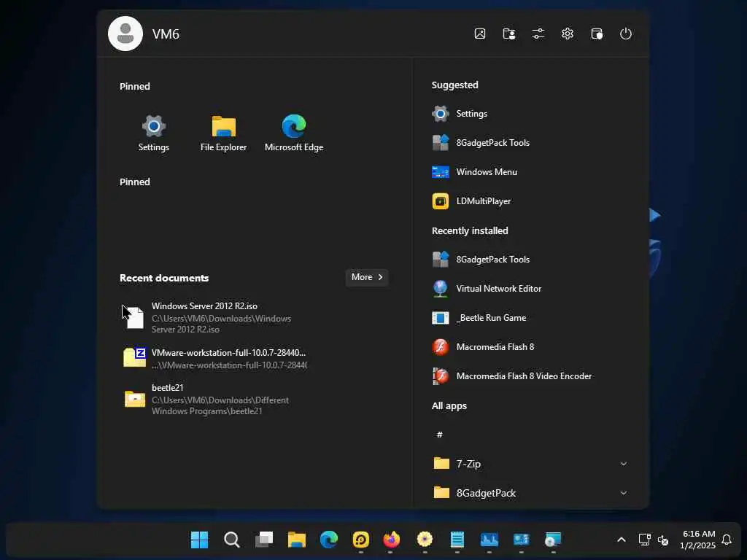Viewport: 747px width, 560px height.
Task: Launch LDMultiPlayer from Suggested
Action: tap(531, 201)
